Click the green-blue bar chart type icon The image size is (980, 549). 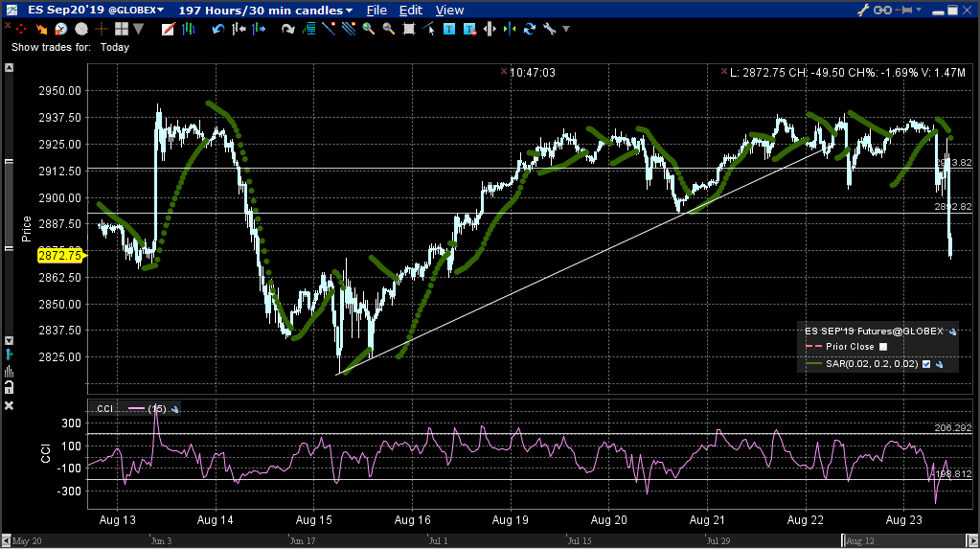coord(188,29)
